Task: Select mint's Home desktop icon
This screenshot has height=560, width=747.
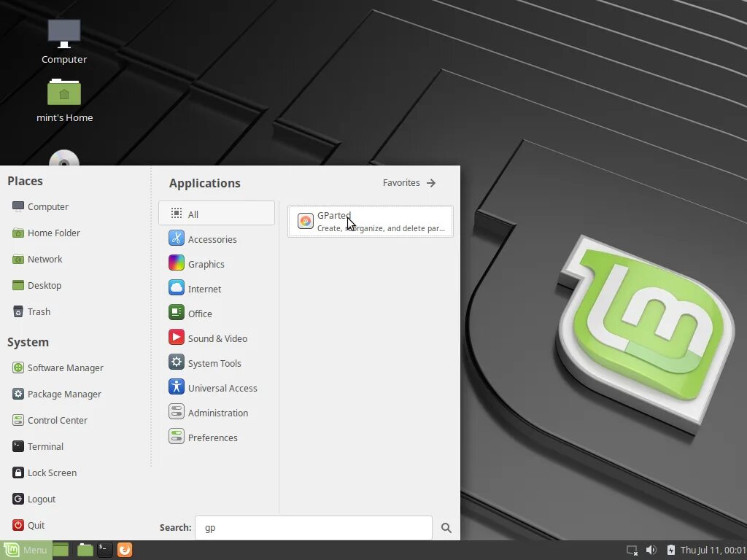Action: 64,101
